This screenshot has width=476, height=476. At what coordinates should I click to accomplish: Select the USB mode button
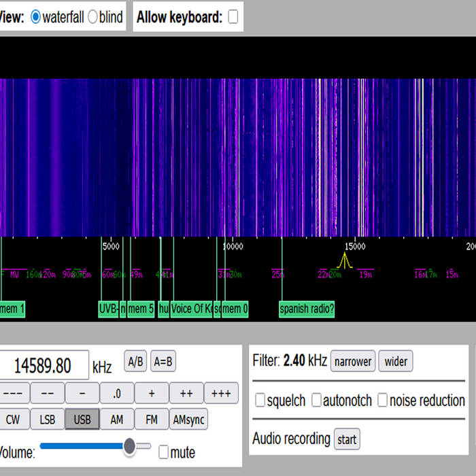point(82,420)
